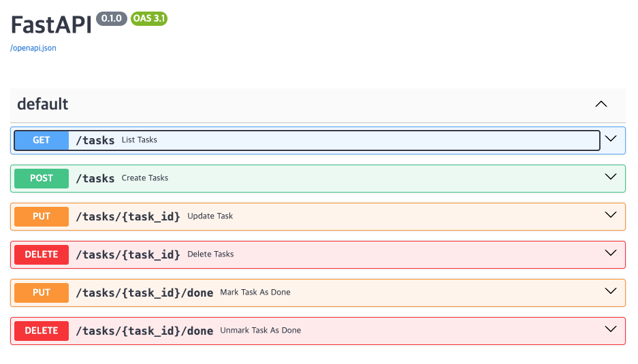Expand the Unmark Task As Done chevron
638x364 pixels.
coord(611,329)
